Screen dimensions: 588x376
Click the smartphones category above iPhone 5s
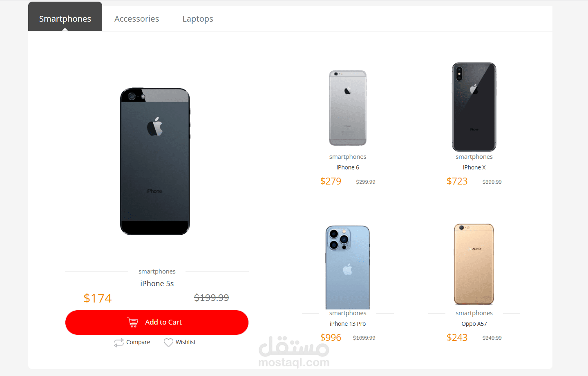(157, 271)
